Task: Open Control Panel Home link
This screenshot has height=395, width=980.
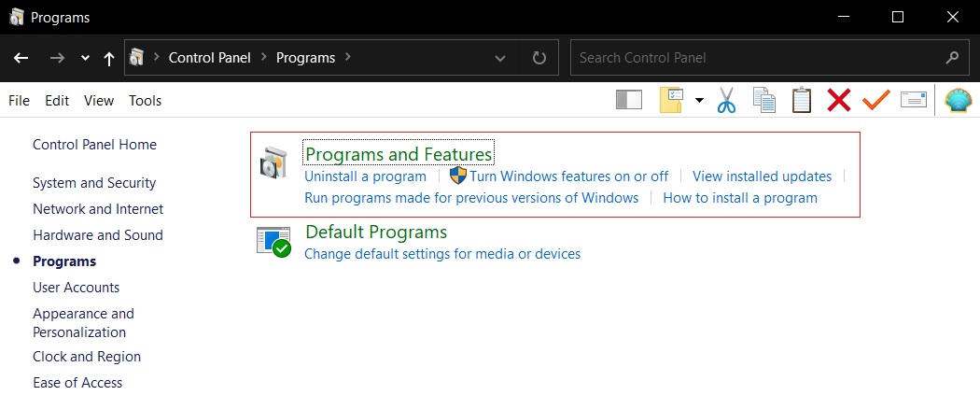Action: click(94, 145)
